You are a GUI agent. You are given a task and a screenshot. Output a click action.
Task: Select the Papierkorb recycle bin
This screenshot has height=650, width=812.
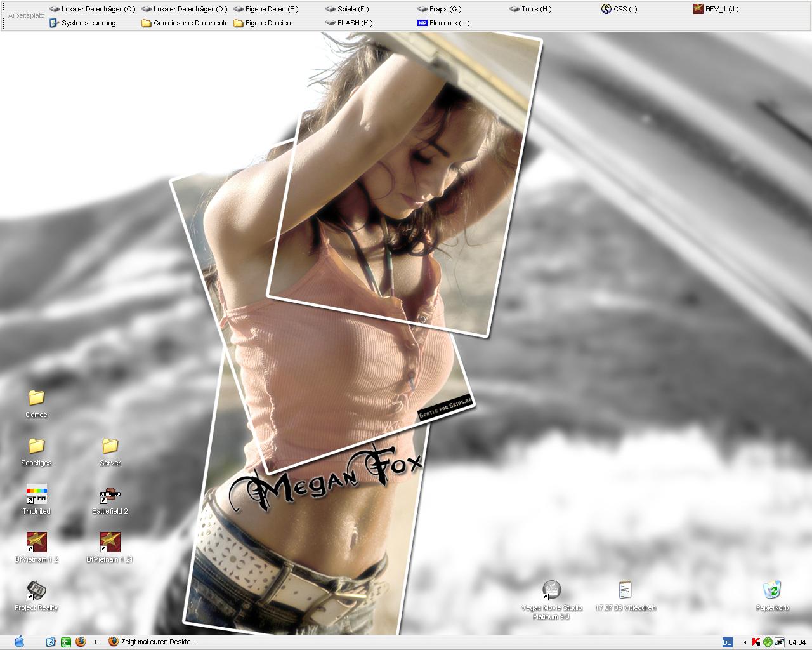(x=772, y=596)
